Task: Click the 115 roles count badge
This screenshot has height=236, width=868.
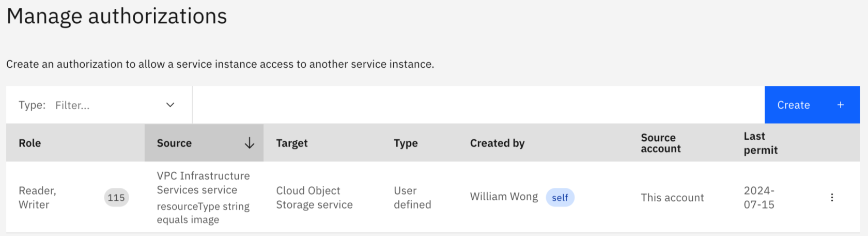Action: coord(116,198)
